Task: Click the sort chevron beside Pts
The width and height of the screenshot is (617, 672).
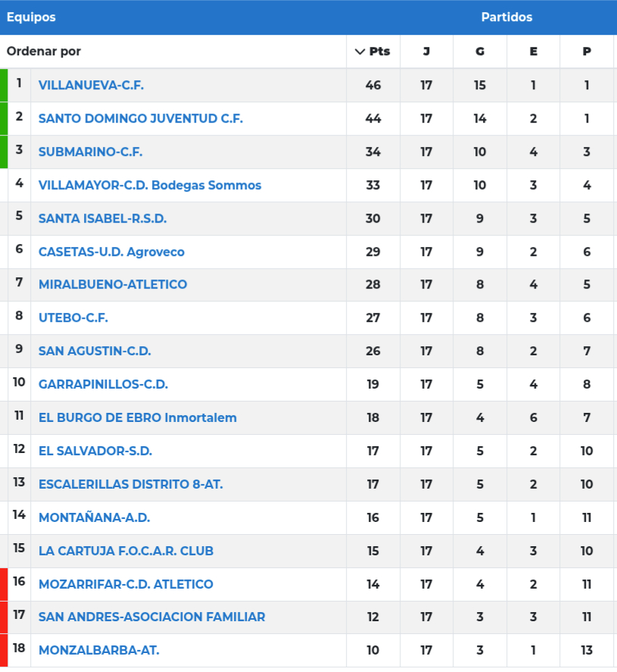Action: (x=360, y=52)
